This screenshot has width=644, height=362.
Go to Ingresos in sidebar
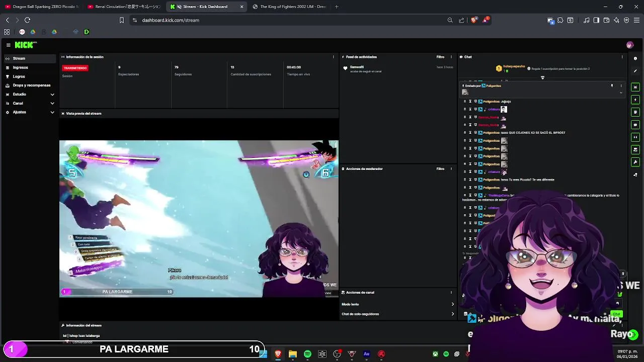(x=30, y=67)
